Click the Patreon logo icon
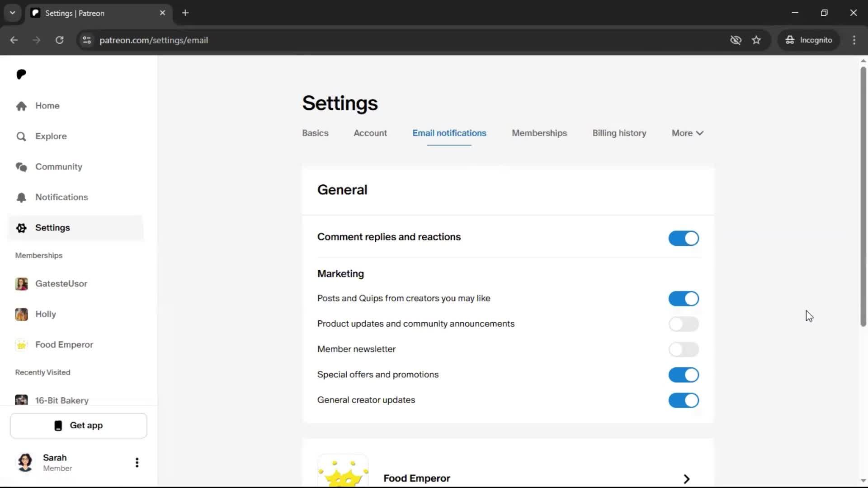The width and height of the screenshot is (868, 488). 21,74
